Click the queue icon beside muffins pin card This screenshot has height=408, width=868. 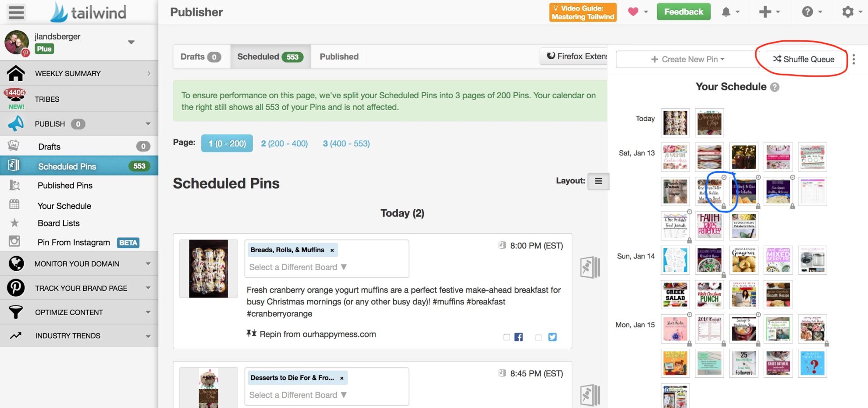pos(590,267)
